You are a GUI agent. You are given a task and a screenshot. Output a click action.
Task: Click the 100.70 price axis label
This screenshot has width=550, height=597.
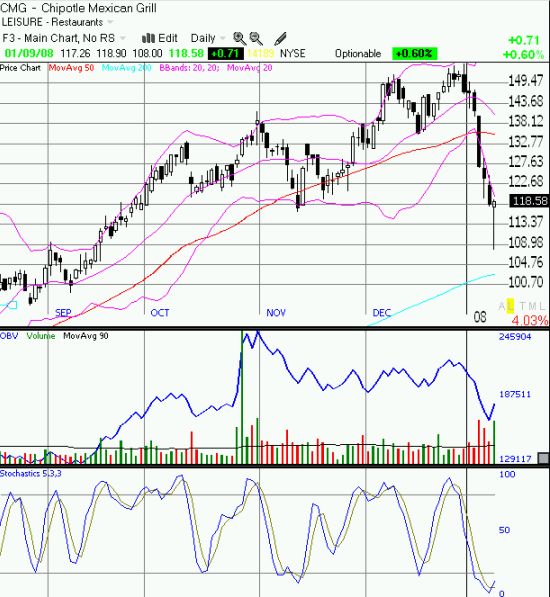click(x=526, y=282)
